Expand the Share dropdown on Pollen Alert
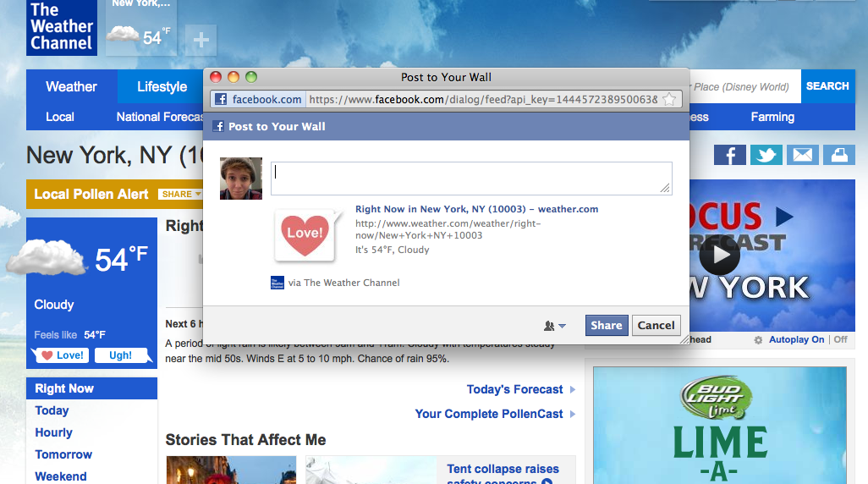The image size is (868, 484). click(182, 195)
